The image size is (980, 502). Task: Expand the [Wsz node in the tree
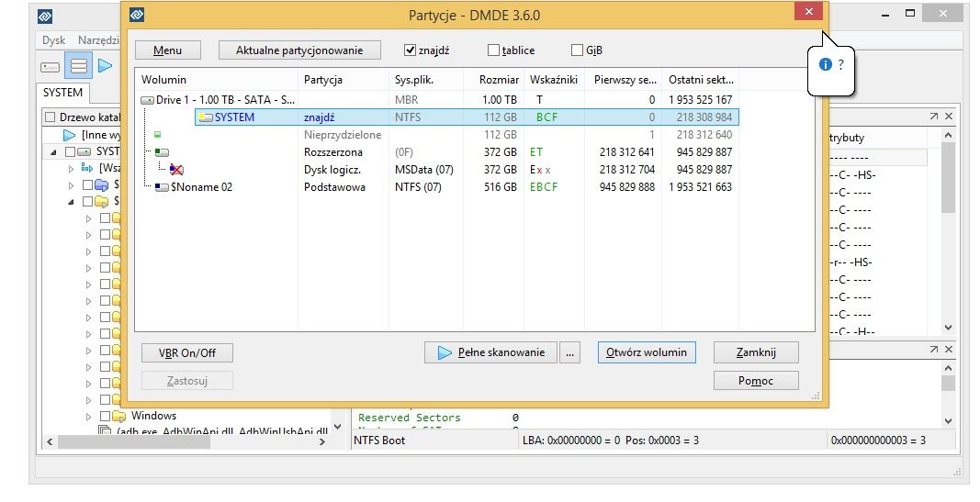[71, 169]
